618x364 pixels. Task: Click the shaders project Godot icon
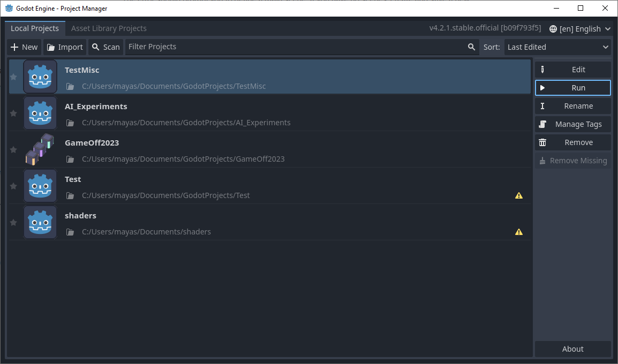point(40,223)
